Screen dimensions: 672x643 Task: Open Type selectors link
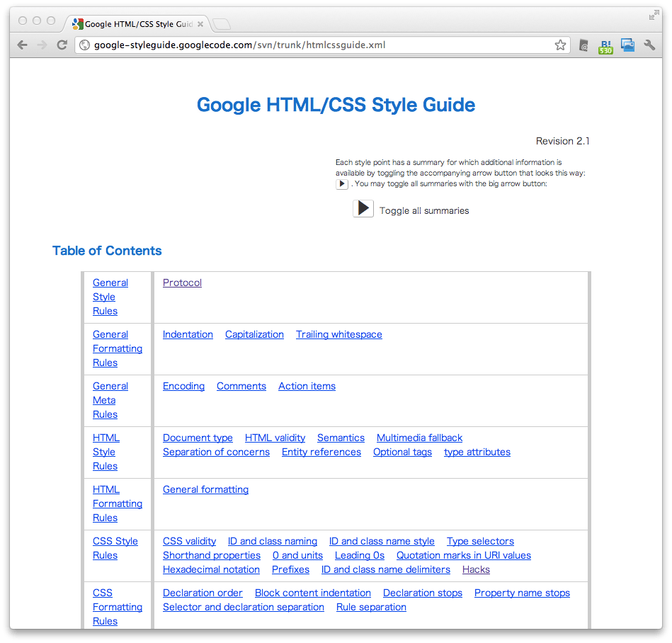point(480,541)
